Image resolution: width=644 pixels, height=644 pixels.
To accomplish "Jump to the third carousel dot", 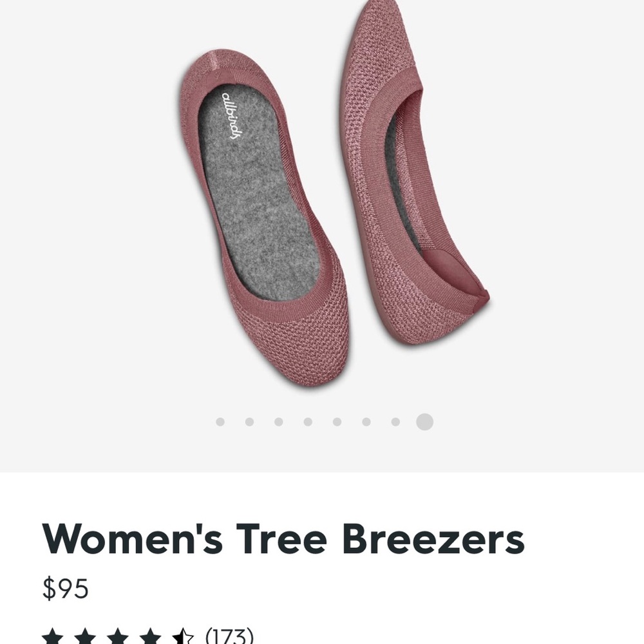I will pyautogui.click(x=278, y=422).
